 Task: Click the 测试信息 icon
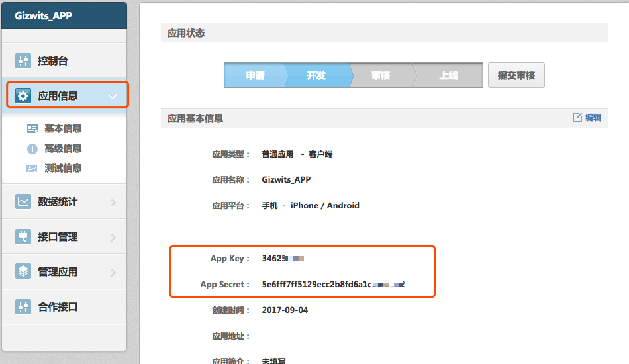coord(32,169)
